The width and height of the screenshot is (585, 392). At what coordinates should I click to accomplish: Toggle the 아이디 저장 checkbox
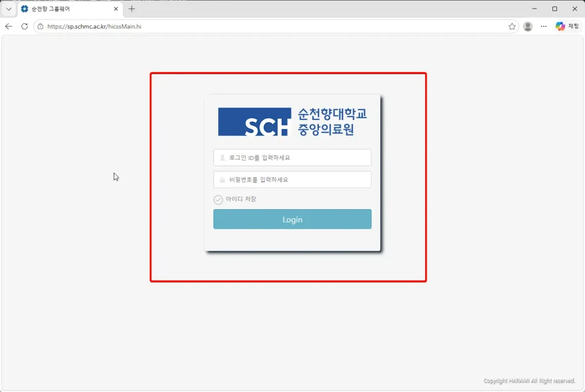[x=218, y=200]
